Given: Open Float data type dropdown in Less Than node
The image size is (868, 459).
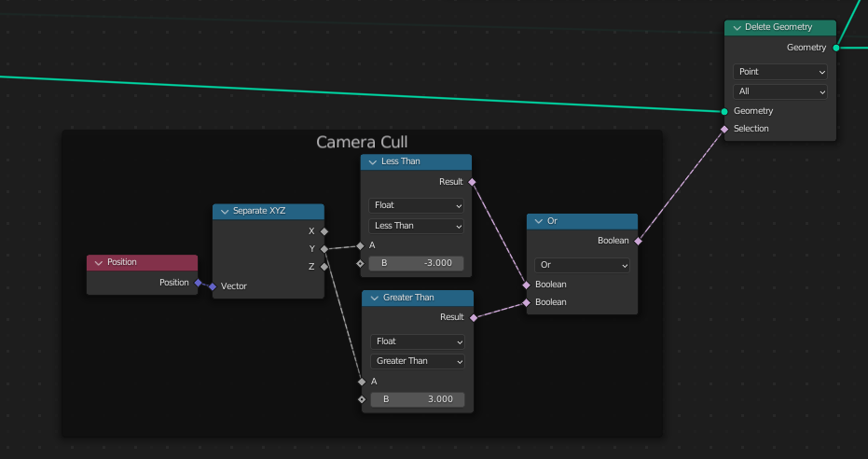Looking at the screenshot, I should pos(416,205).
